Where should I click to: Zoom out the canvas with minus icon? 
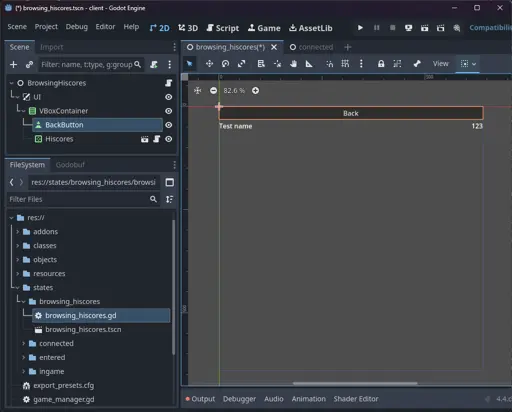point(213,90)
